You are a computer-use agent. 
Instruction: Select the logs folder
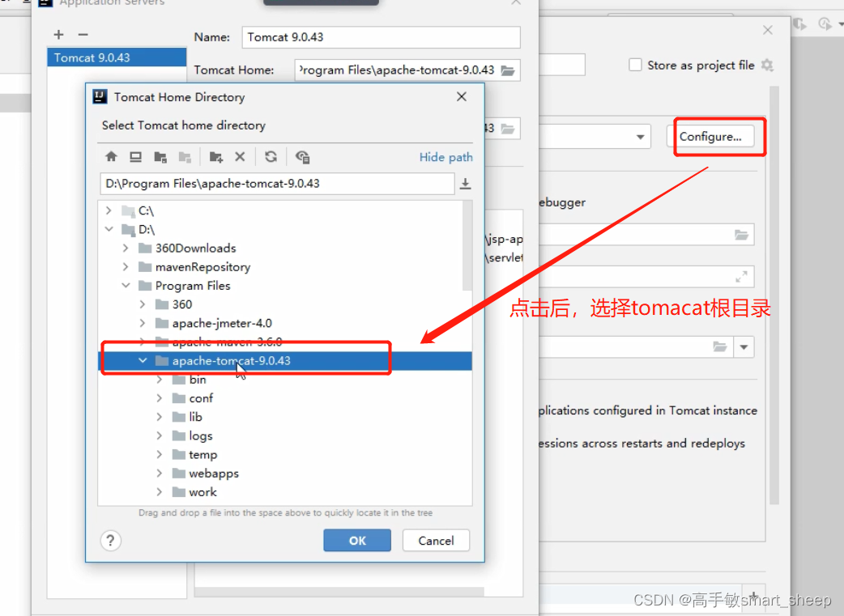pos(200,435)
